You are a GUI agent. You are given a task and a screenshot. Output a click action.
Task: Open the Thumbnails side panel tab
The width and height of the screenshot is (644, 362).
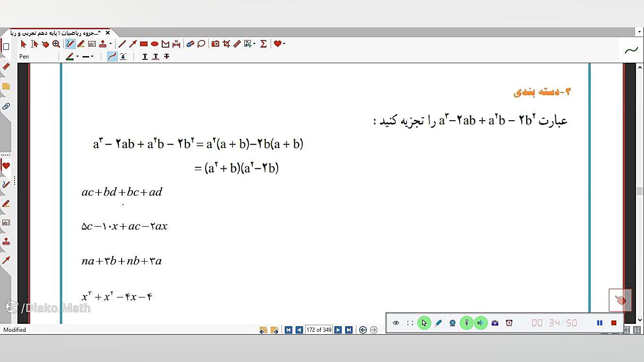[6, 47]
